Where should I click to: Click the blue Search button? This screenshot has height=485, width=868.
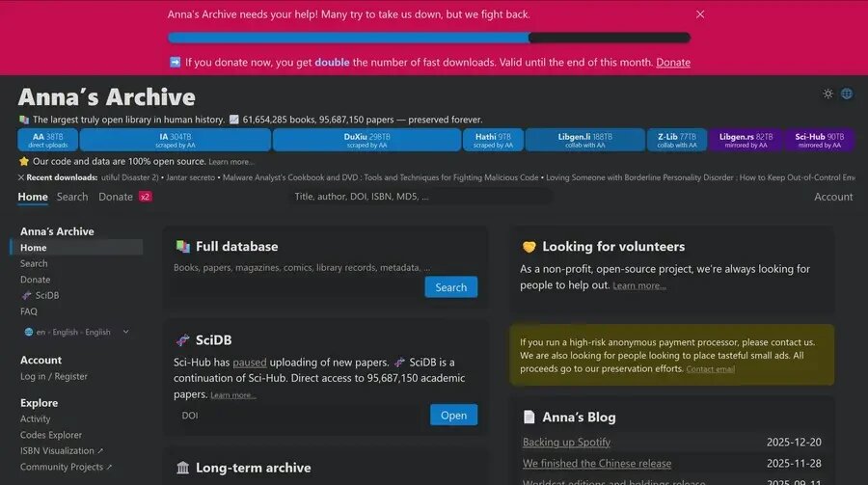click(x=450, y=287)
